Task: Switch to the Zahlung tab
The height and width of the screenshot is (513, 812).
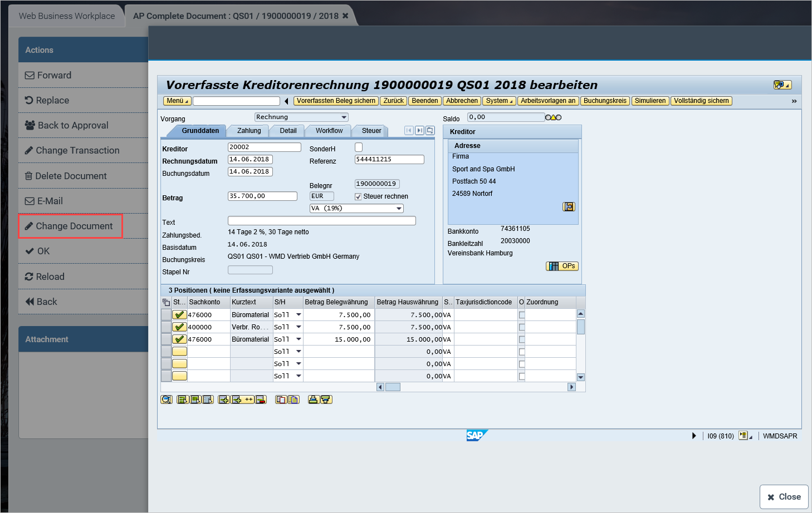Action: point(249,131)
